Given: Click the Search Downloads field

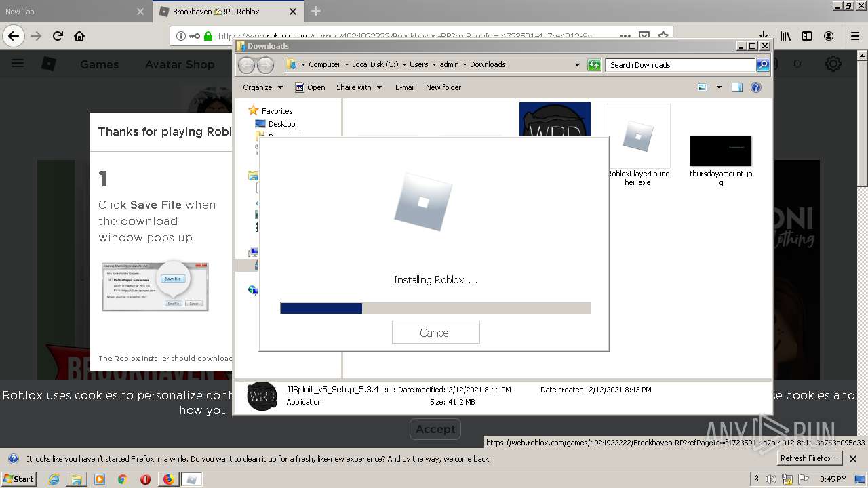Looking at the screenshot, I should [x=680, y=65].
